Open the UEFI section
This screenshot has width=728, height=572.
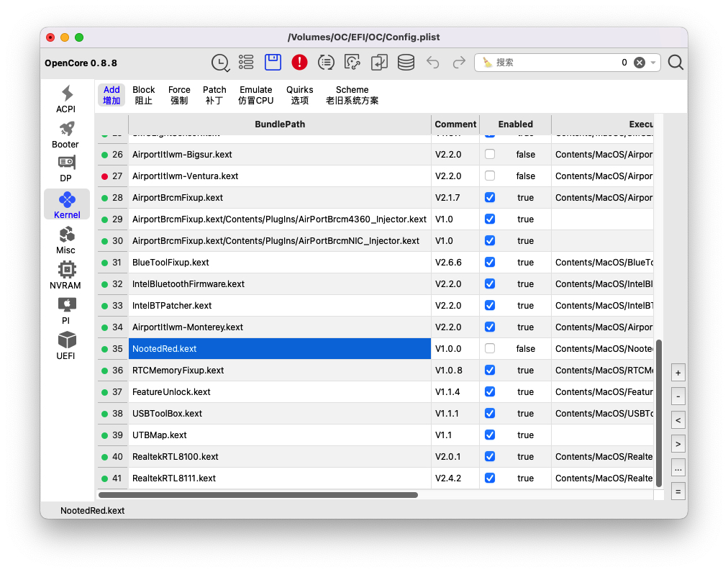tap(66, 346)
